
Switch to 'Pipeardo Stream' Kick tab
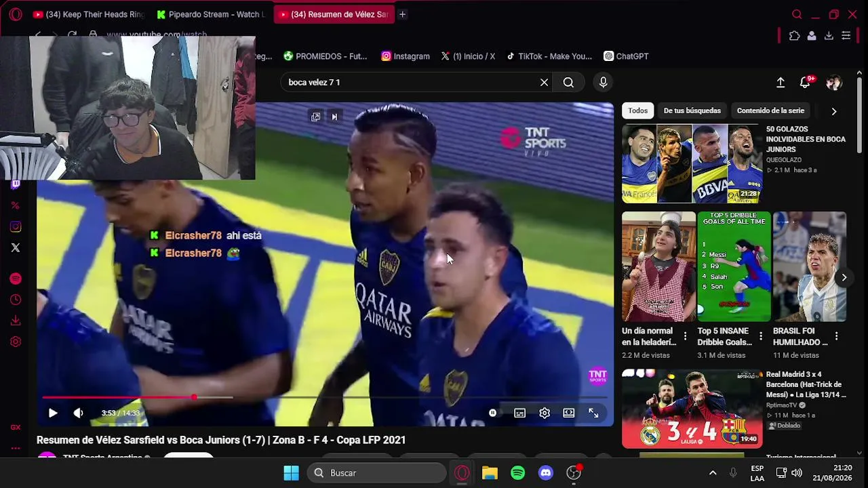tap(210, 14)
